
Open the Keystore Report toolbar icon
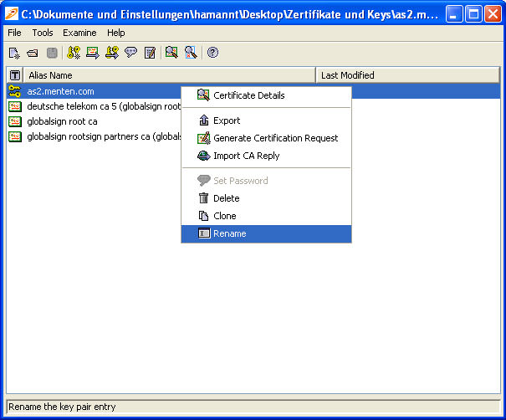(x=150, y=53)
